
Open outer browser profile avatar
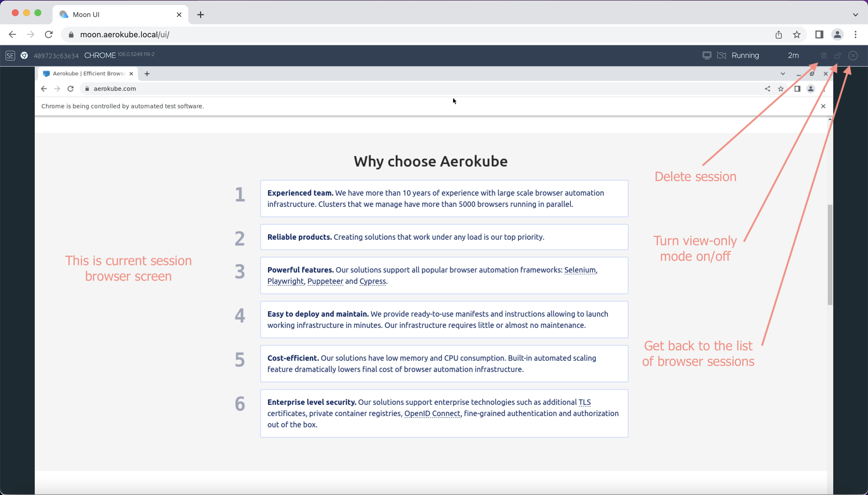tap(837, 34)
